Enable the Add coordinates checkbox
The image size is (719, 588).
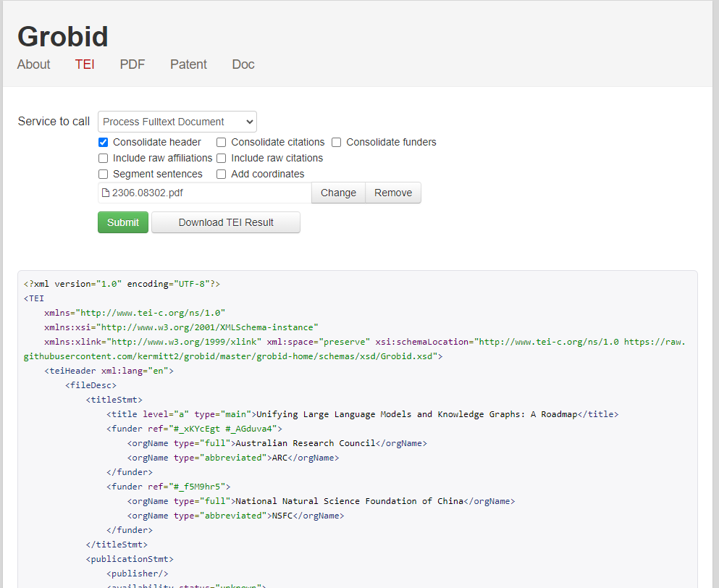click(222, 175)
